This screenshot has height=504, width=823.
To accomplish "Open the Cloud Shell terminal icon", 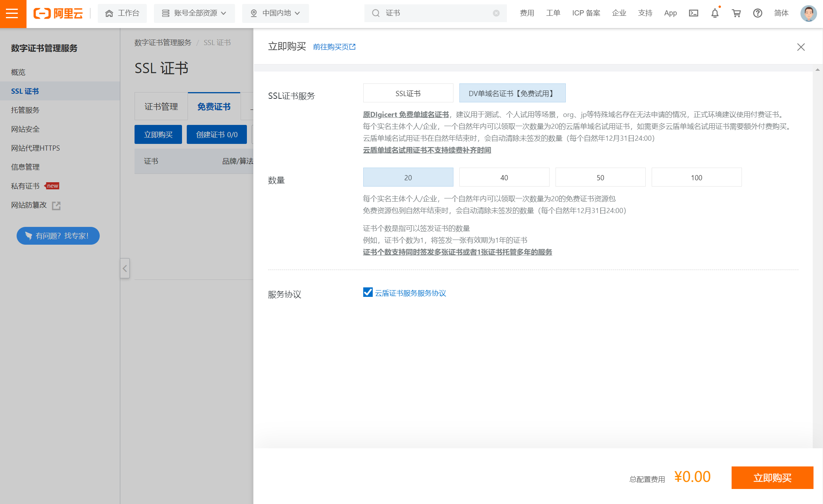I will click(x=693, y=13).
